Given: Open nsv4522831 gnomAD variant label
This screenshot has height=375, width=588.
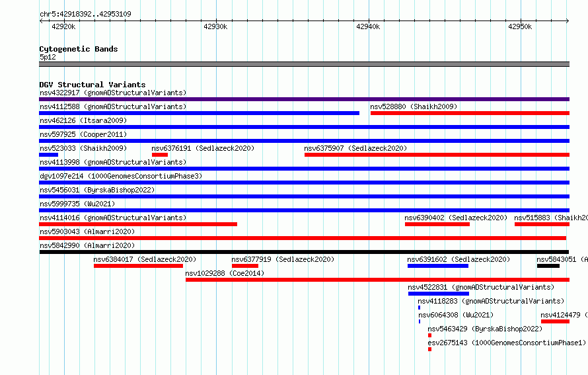Looking at the screenshot, I should point(481,287).
